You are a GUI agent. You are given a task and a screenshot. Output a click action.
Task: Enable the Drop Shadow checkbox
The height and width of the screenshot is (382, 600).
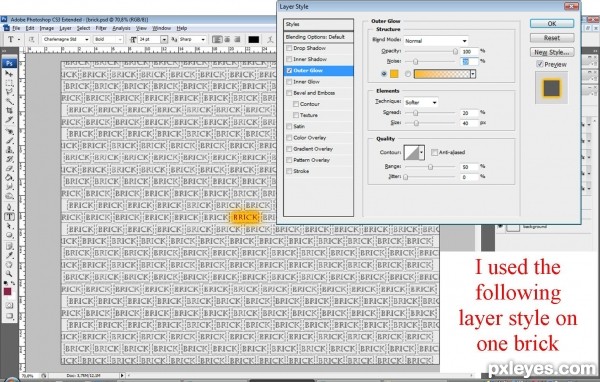pos(289,48)
